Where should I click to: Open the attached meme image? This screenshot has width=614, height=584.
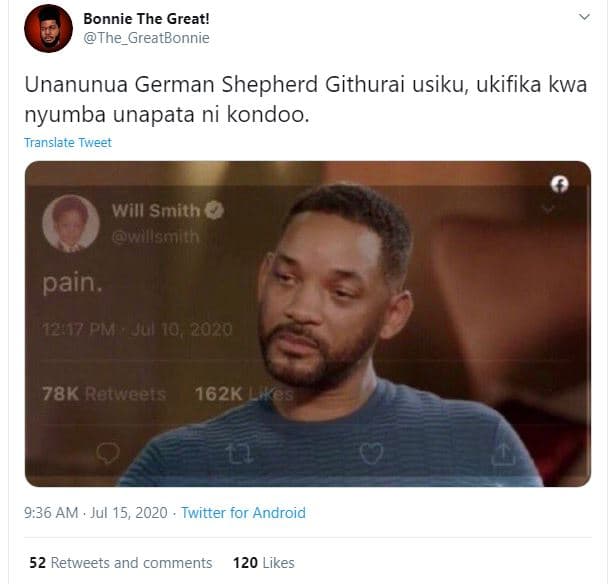308,324
